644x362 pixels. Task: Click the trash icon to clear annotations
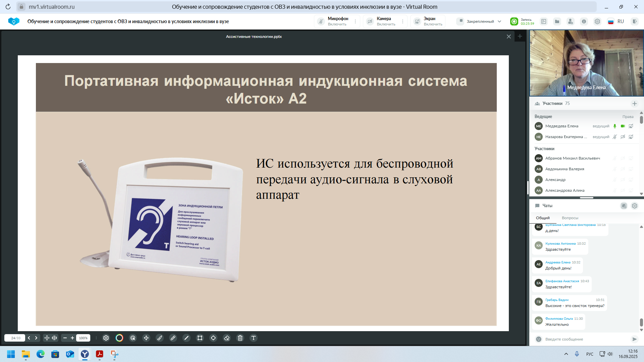tap(240, 338)
